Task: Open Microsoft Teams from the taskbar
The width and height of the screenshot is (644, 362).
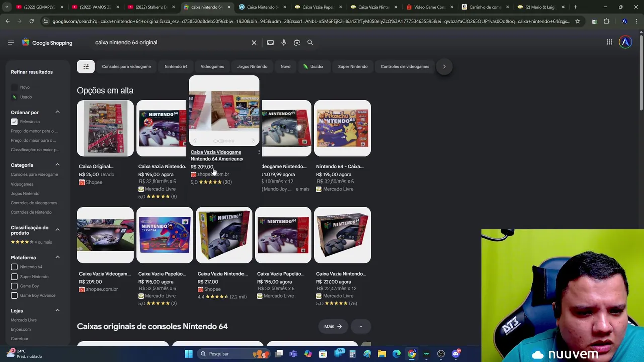Action: pos(293,354)
